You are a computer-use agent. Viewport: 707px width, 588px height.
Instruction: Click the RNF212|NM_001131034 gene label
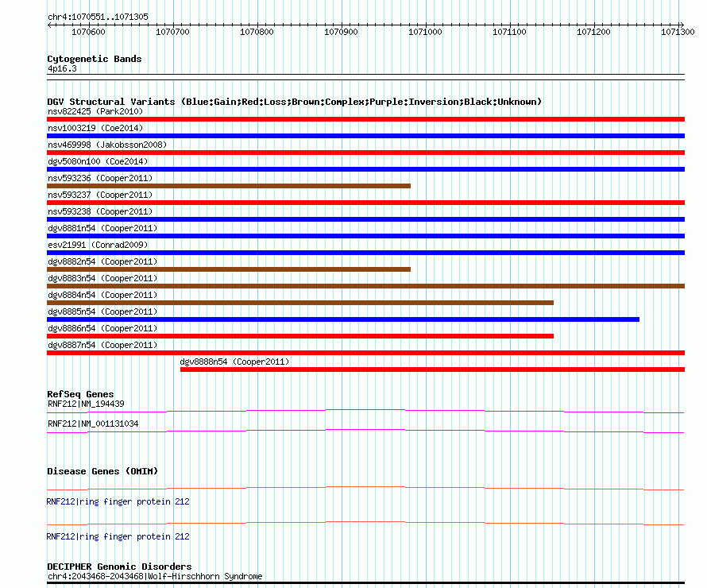coord(93,424)
